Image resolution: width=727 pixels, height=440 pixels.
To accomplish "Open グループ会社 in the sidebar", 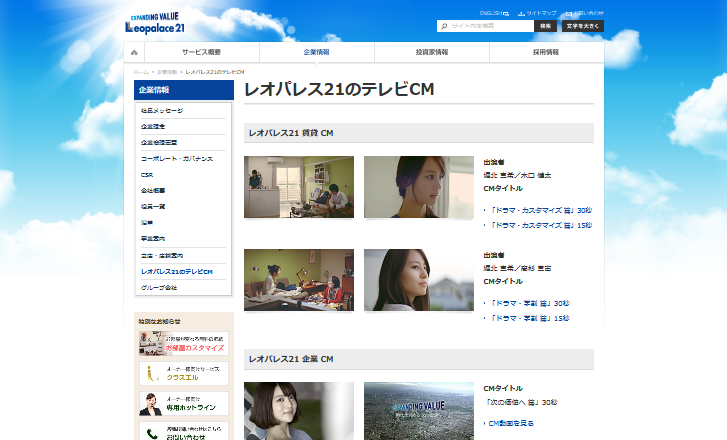I will point(159,287).
